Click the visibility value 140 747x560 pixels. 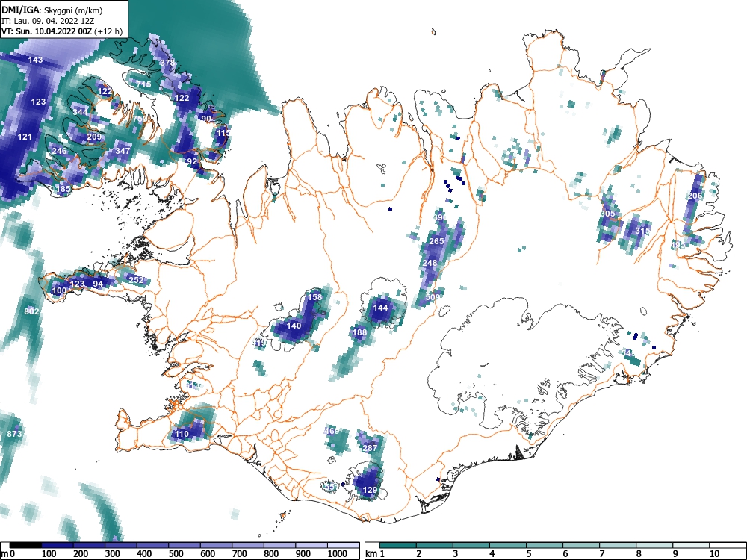coord(294,326)
